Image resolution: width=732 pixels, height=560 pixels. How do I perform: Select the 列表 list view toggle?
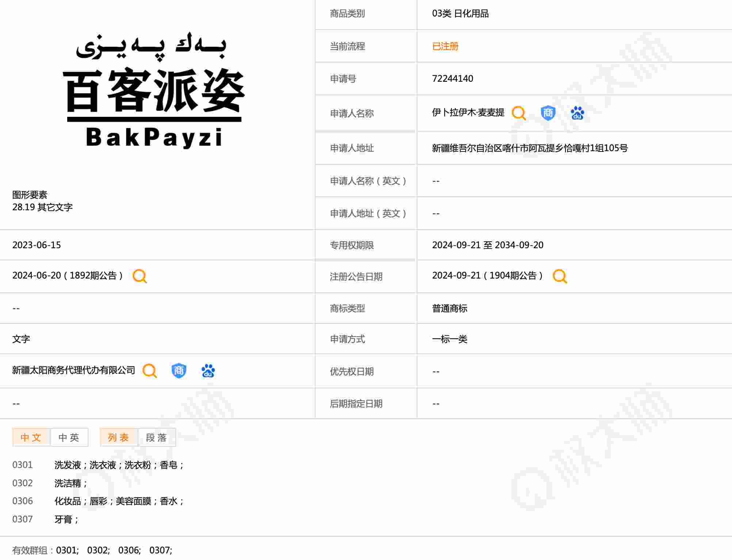119,437
